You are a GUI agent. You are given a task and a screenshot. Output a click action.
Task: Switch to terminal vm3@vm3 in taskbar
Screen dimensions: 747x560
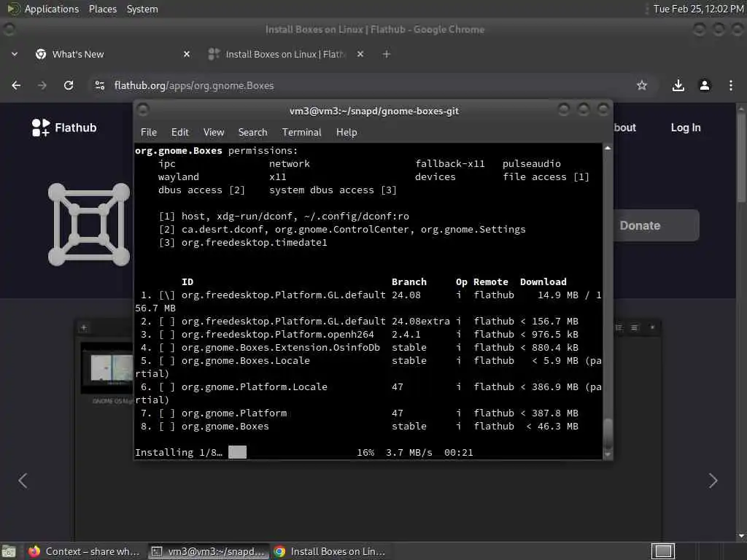[x=208, y=551]
